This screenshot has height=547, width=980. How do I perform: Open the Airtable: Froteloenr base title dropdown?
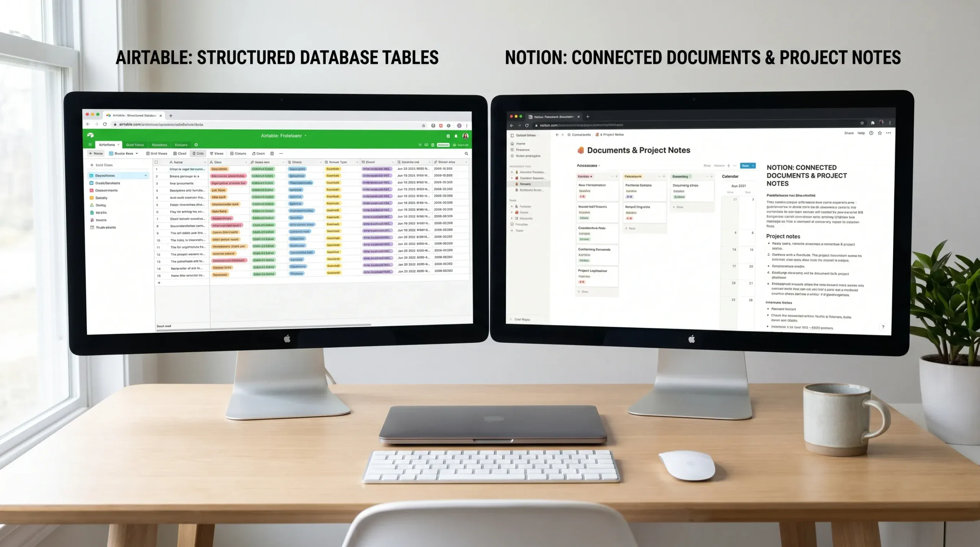point(284,136)
